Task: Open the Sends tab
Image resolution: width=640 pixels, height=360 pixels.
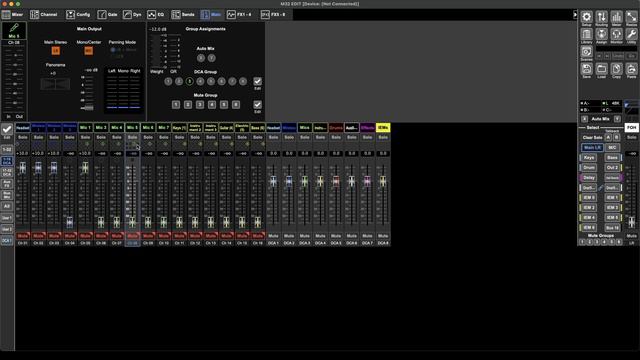Action: 183,15
